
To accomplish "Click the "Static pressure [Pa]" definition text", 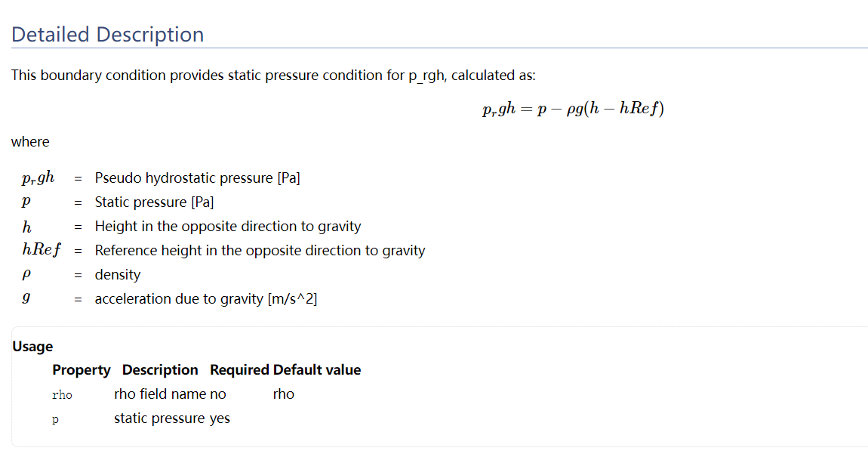I will click(154, 202).
